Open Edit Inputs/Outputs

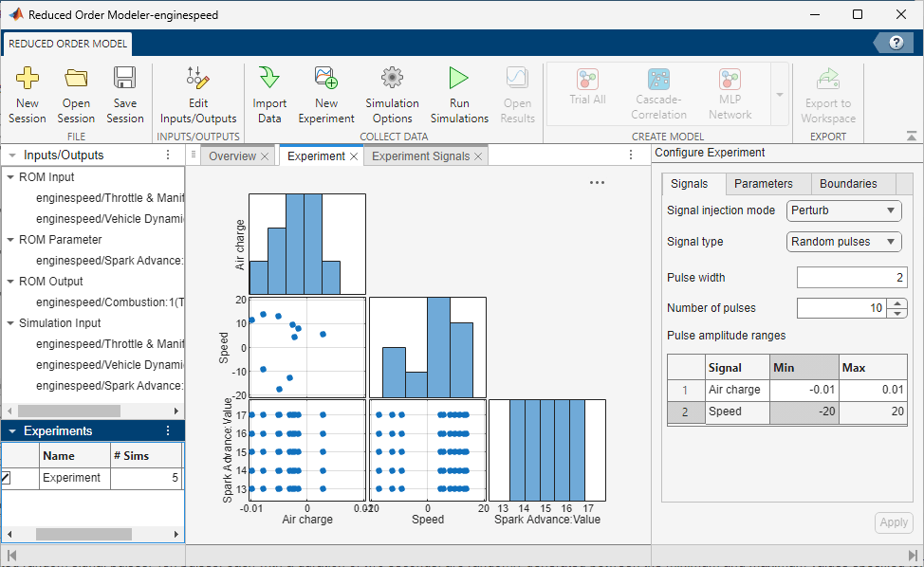coord(197,92)
